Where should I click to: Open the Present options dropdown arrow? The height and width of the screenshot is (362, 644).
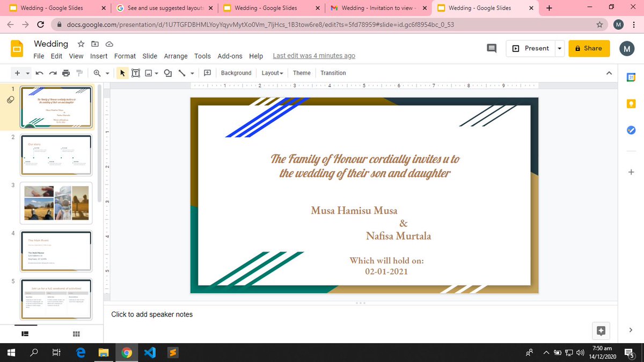[x=560, y=48]
